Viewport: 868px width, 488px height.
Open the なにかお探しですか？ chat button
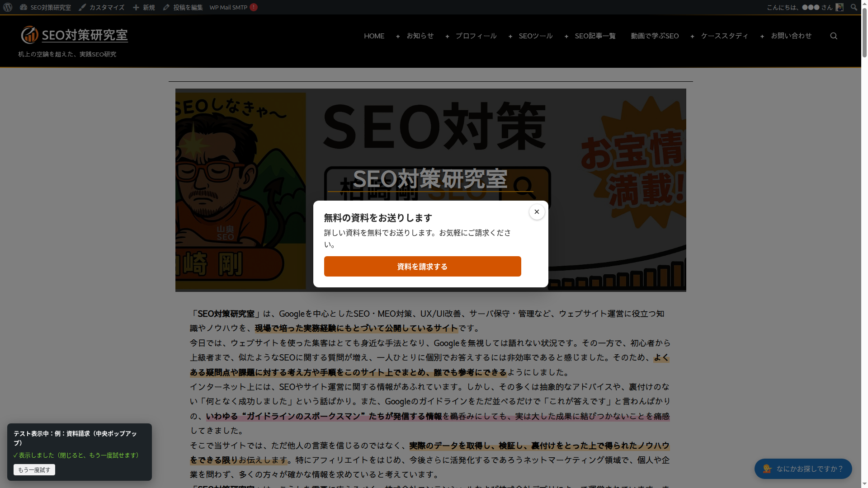803,469
